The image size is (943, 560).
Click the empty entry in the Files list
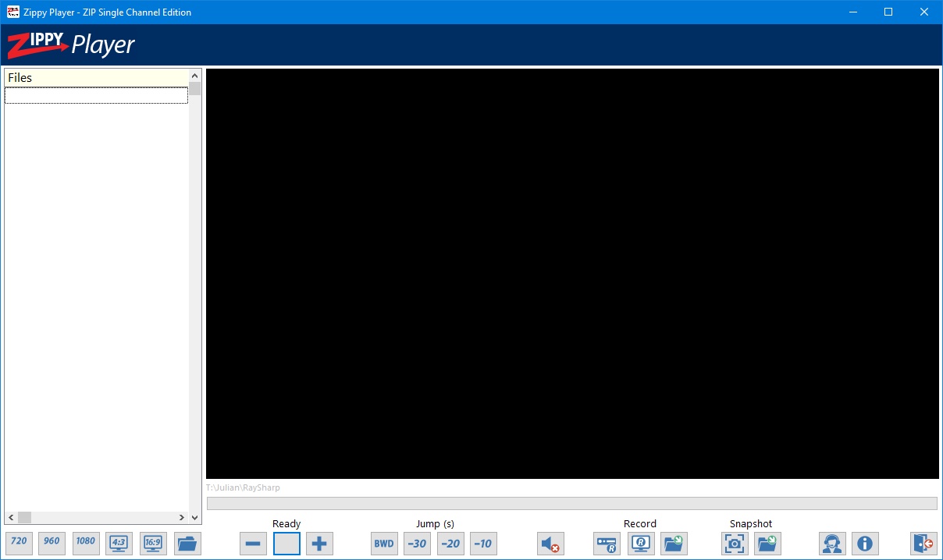[x=95, y=94]
